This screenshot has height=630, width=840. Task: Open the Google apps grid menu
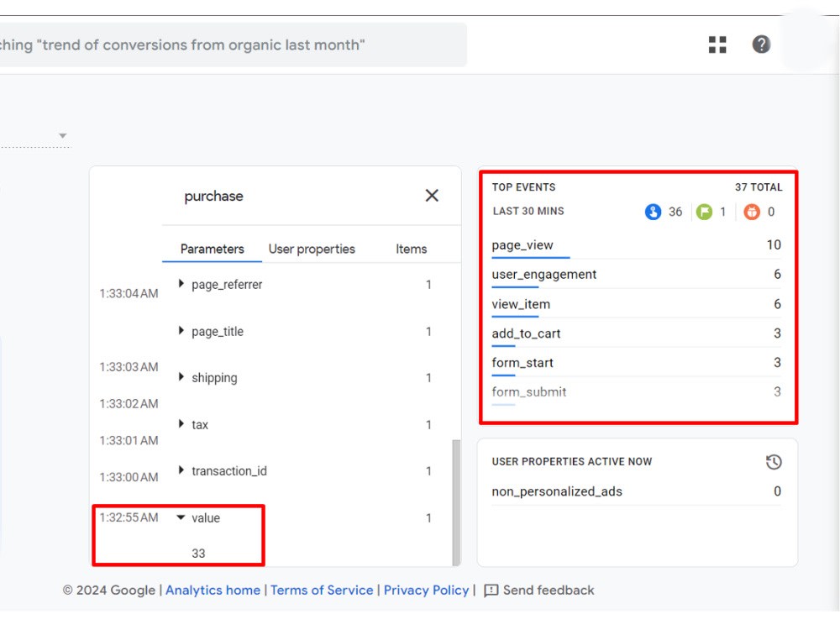tap(717, 44)
